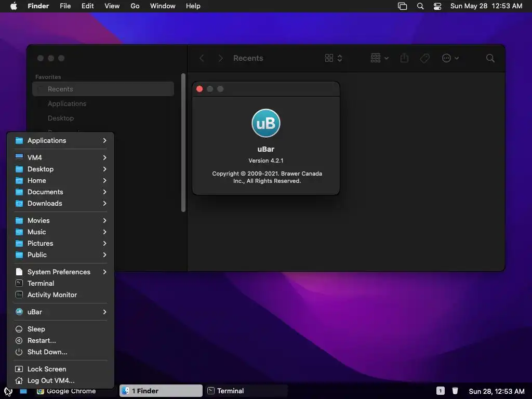Click the Movies folder icon
Viewport: 532px width, 399px height.
(19, 220)
